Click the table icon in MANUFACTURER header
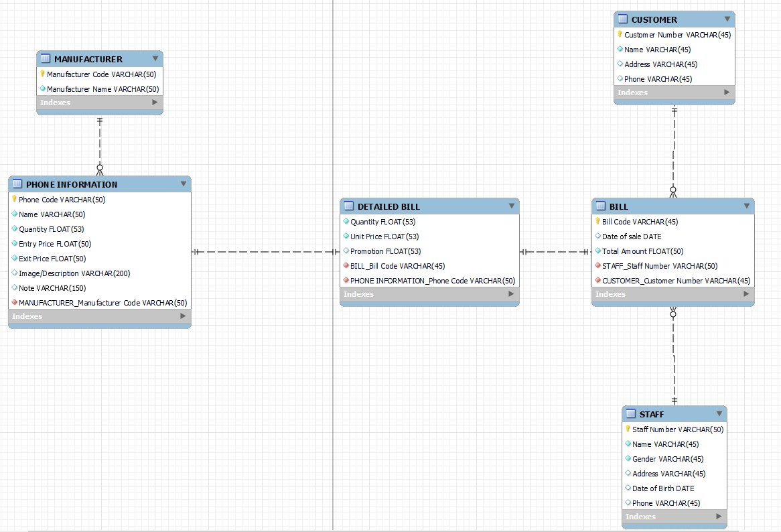 click(x=45, y=59)
